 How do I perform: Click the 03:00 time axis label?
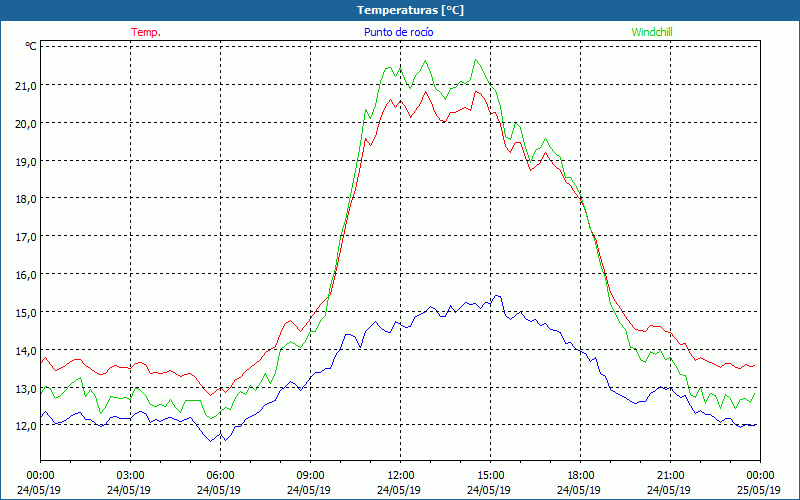[131, 476]
